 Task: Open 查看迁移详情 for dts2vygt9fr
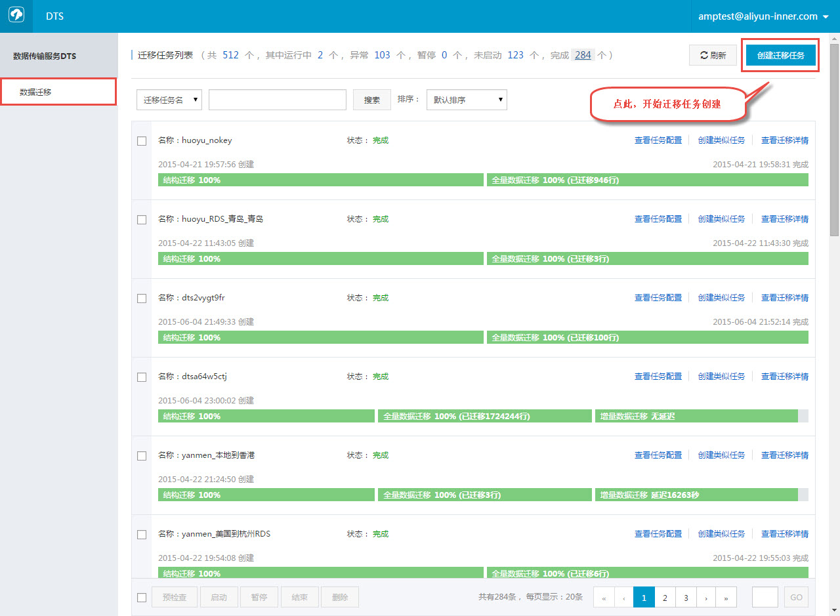pyautogui.click(x=785, y=298)
